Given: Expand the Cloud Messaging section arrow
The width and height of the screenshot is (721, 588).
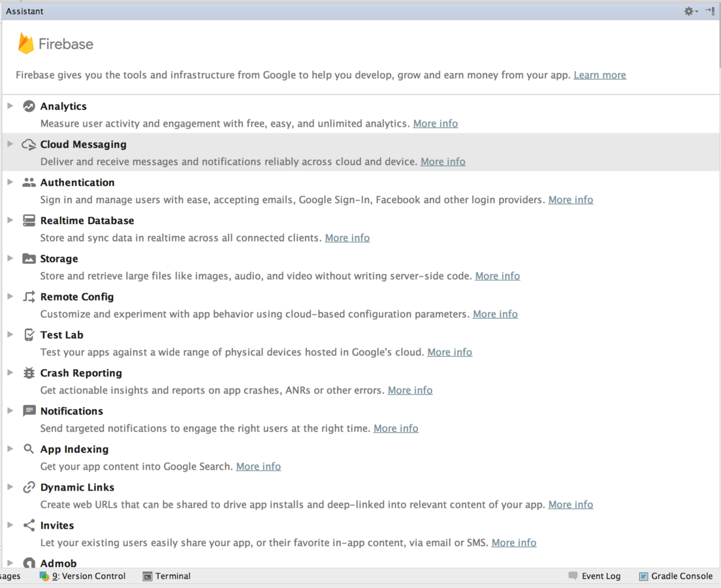Looking at the screenshot, I should [x=10, y=144].
